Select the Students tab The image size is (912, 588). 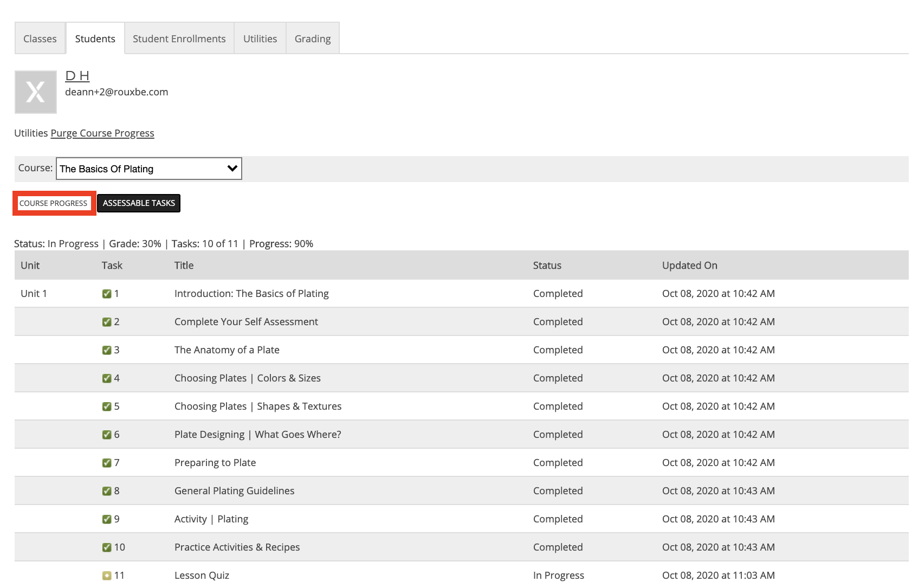pyautogui.click(x=95, y=38)
